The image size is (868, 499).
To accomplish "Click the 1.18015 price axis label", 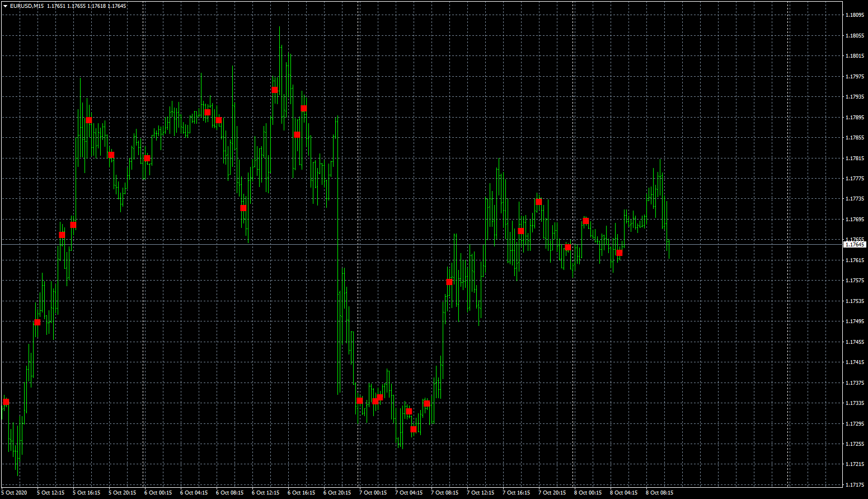I will (855, 56).
